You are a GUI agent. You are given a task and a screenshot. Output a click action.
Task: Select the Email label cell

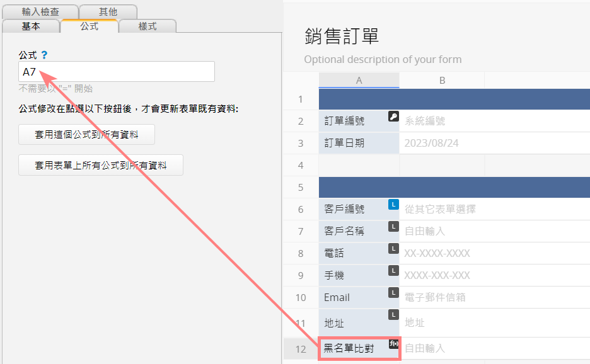pyautogui.click(x=359, y=297)
